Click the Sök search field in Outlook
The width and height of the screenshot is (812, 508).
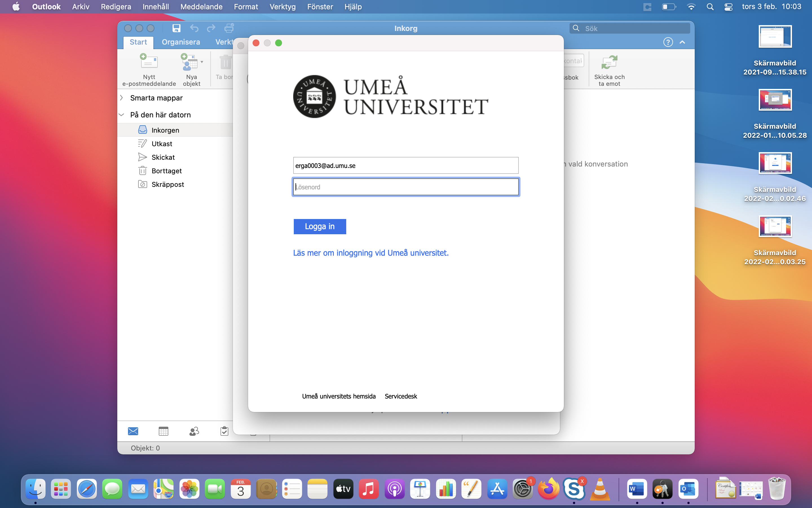630,29
